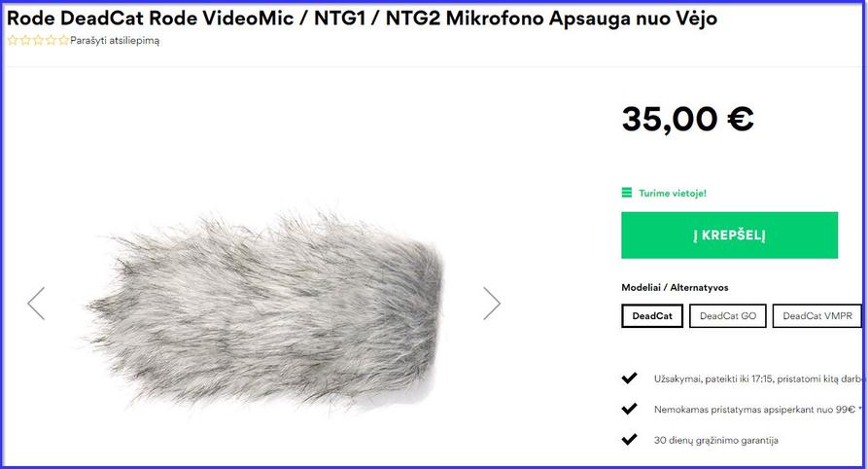
Task: Click the Rode DeadCat product title
Action: [362, 18]
